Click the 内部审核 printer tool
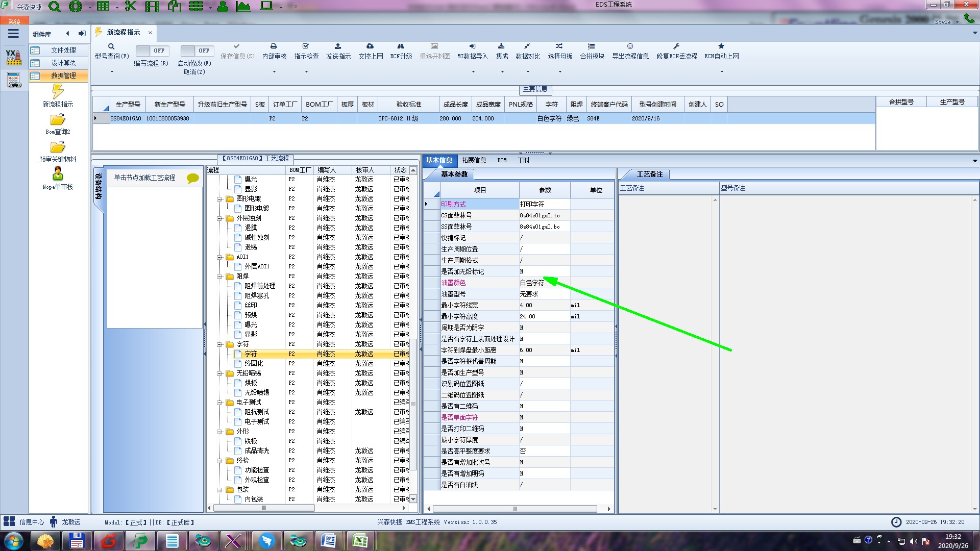Screen dimensions: 980x551 click(274, 51)
